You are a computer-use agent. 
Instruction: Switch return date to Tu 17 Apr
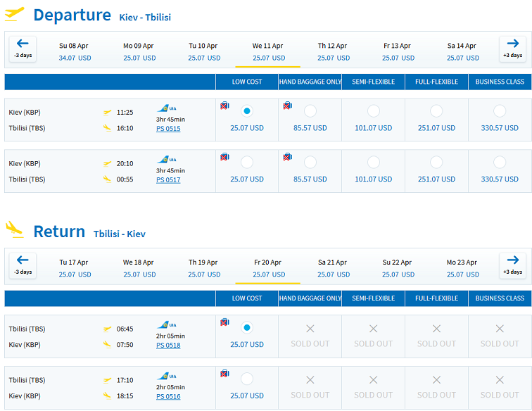(74, 268)
